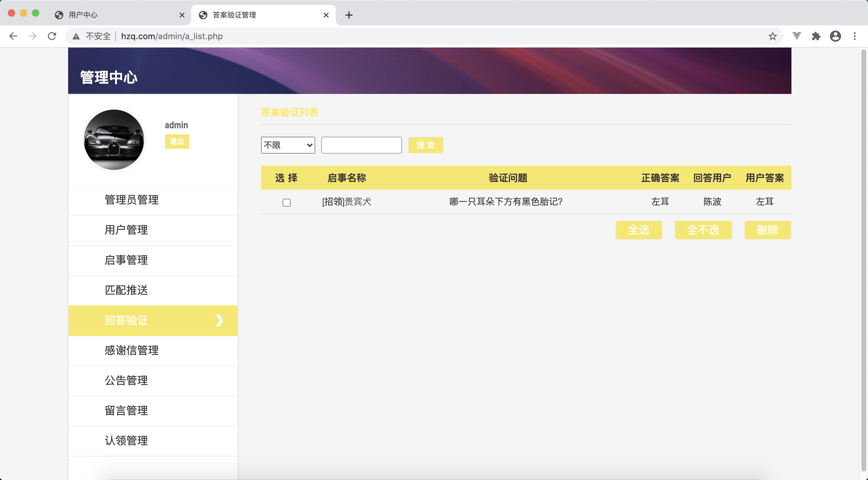This screenshot has width=868, height=480.
Task: Open the [招领]贵宾犬 notice link
Action: (346, 202)
